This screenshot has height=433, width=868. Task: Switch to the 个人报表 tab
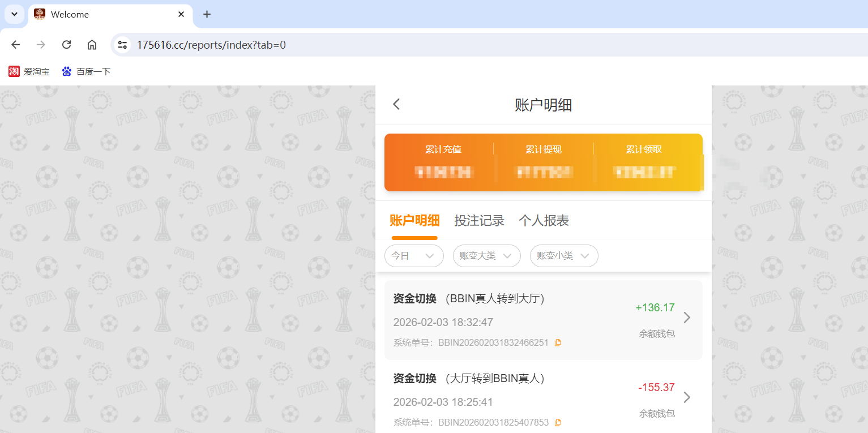tap(543, 221)
